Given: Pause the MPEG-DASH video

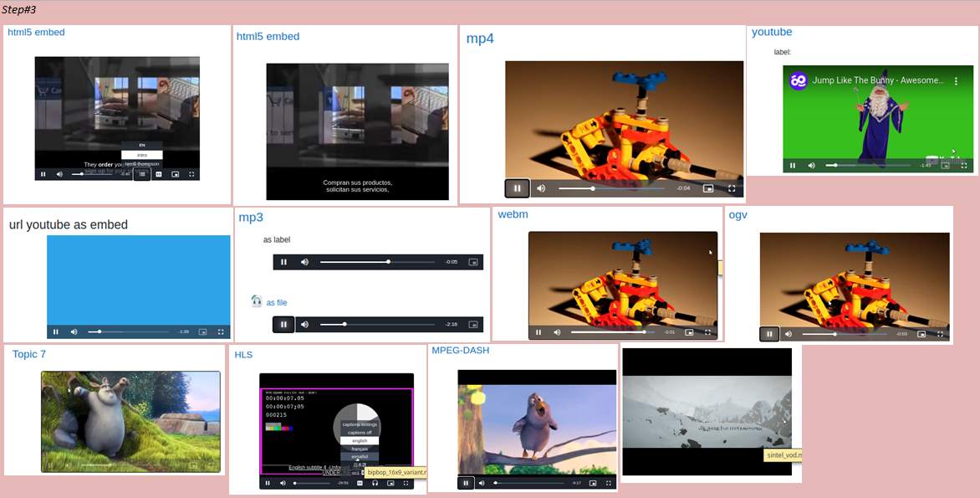Looking at the screenshot, I should pyautogui.click(x=466, y=483).
